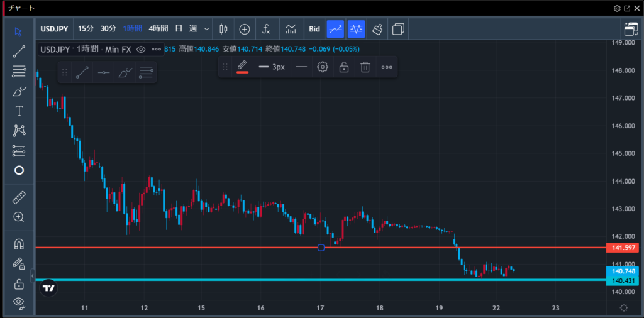This screenshot has width=644, height=318.
Task: Open the candlestick chart type menu
Action: (223, 29)
